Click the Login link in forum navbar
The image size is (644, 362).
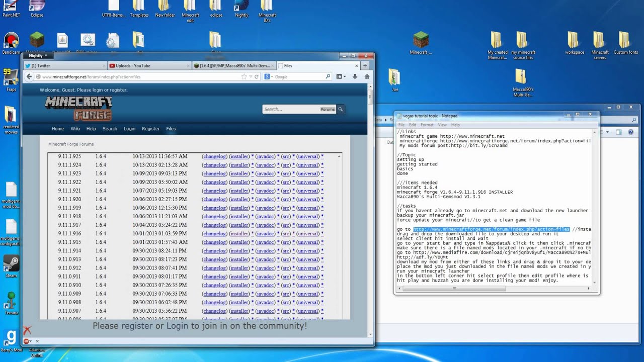pos(129,129)
